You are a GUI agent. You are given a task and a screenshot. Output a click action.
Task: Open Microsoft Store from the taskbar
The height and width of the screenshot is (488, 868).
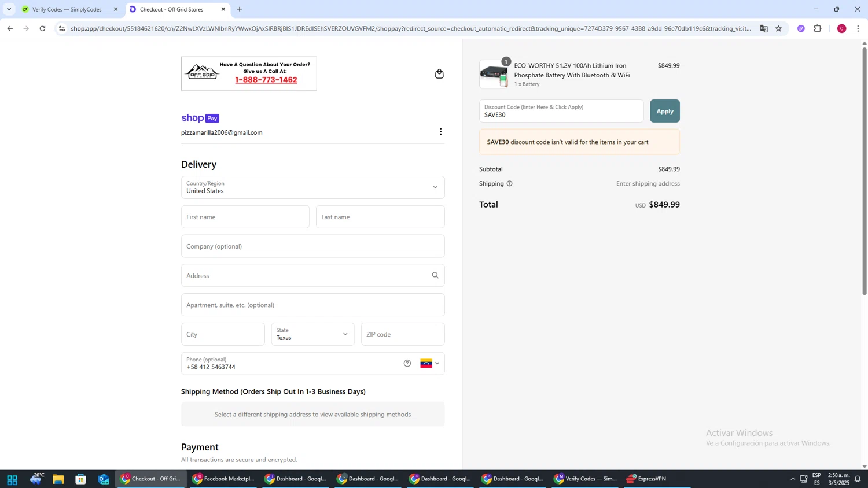[81, 479]
